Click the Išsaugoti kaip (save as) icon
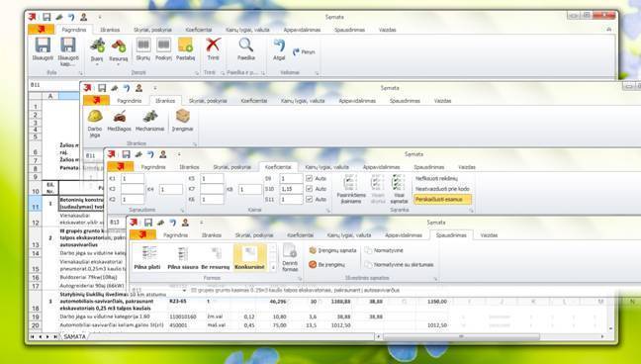This screenshot has width=641, height=364. [x=68, y=45]
